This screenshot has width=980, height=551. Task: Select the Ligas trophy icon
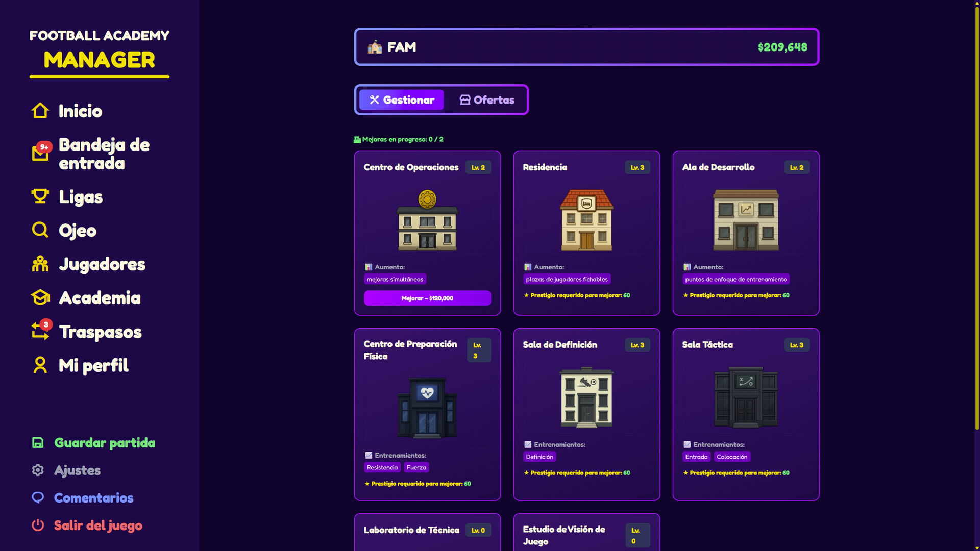(x=40, y=196)
